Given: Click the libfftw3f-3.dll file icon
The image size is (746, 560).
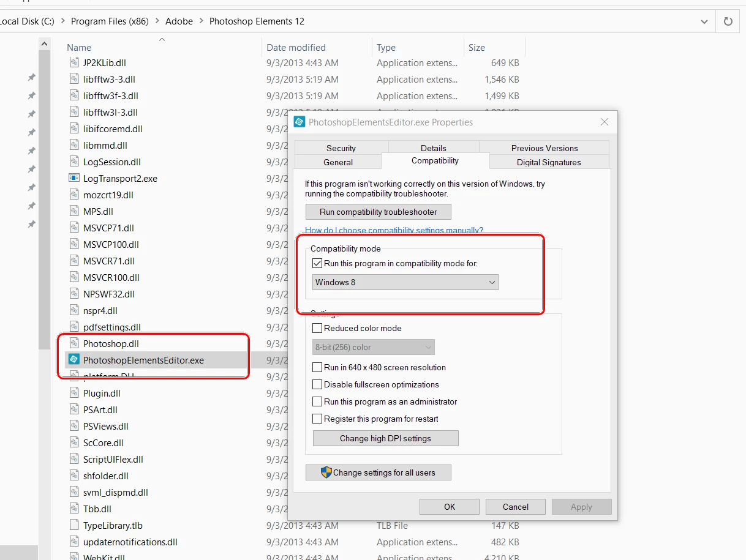Looking at the screenshot, I should [x=74, y=95].
